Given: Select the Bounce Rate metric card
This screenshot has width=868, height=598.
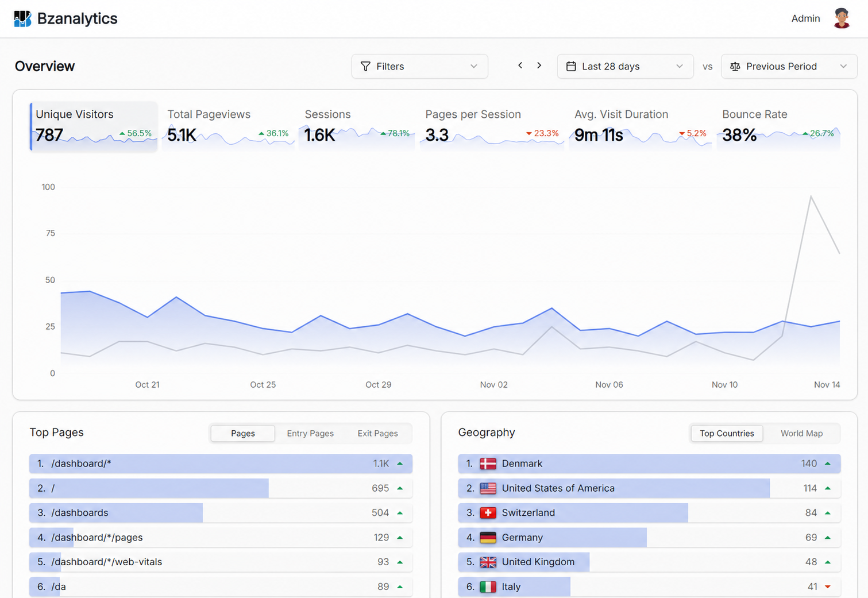Looking at the screenshot, I should [778, 126].
